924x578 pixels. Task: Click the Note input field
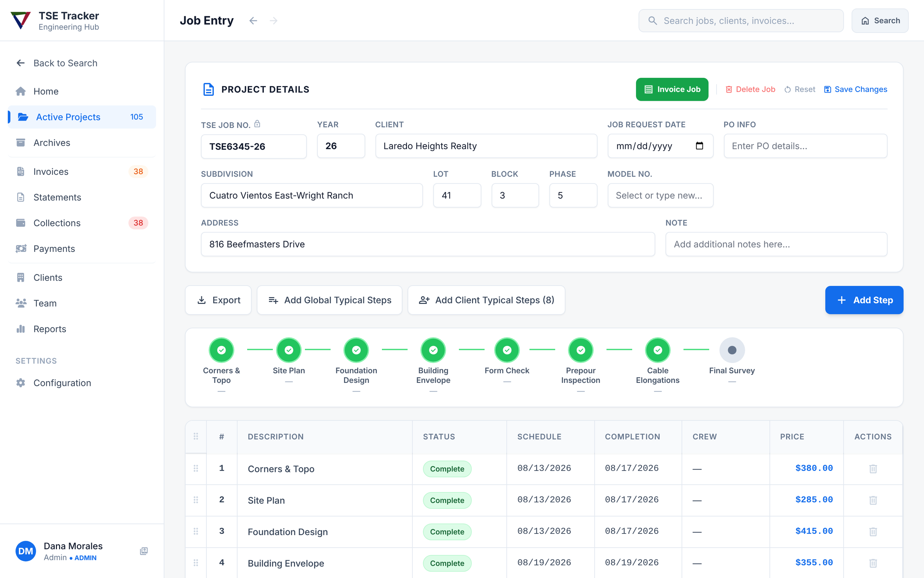click(776, 244)
